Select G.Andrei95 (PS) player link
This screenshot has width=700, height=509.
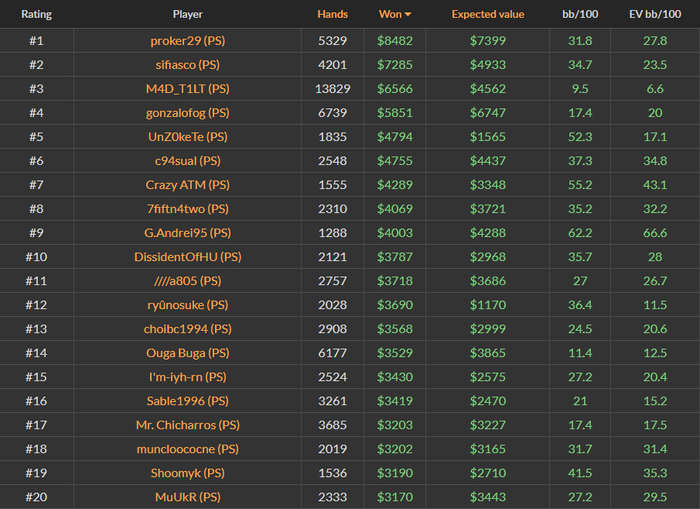[x=187, y=233]
